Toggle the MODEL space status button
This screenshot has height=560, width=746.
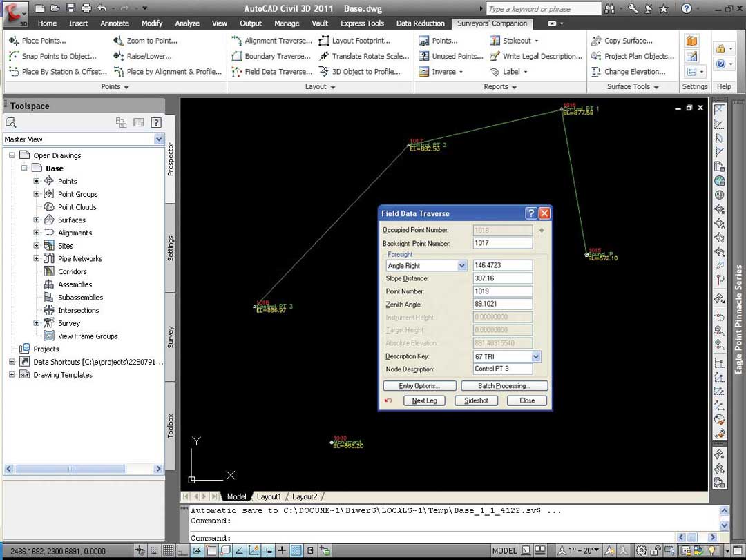coord(504,550)
